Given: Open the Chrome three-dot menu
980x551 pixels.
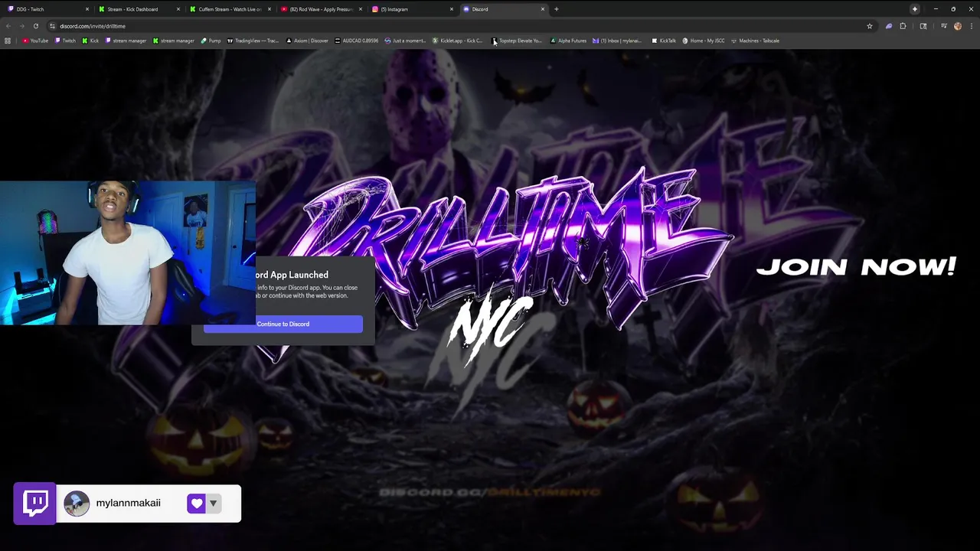Looking at the screenshot, I should pos(971,26).
